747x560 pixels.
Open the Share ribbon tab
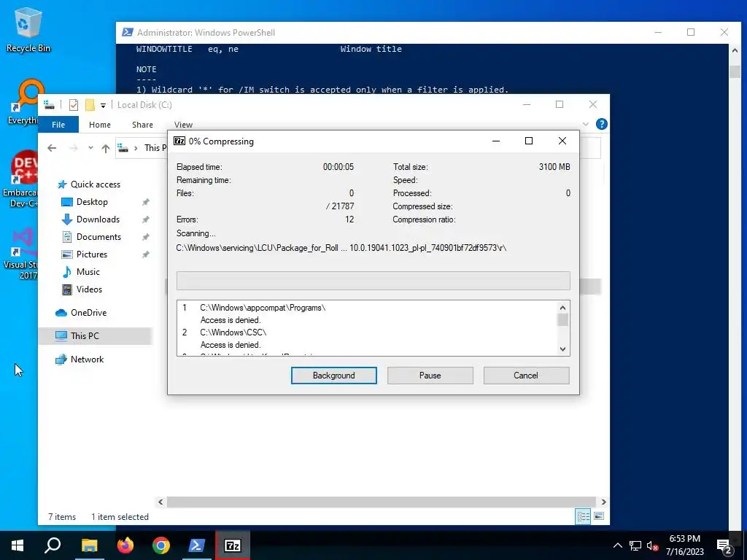[x=142, y=124]
